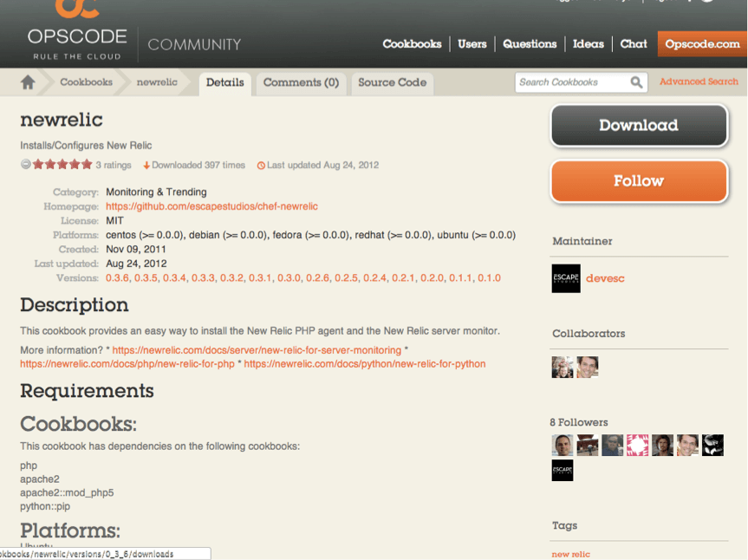
Task: Click the Escape Studios maintainer avatar
Action: point(566,278)
